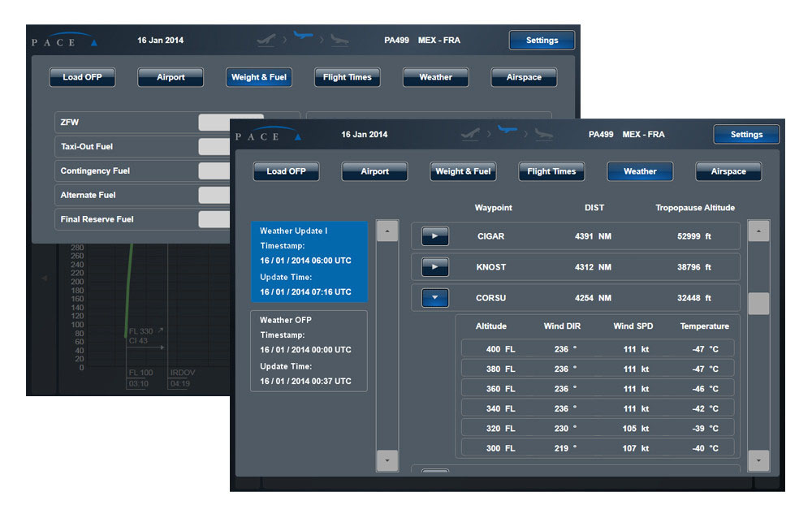Select Weight & Fuel in the back window

point(259,77)
